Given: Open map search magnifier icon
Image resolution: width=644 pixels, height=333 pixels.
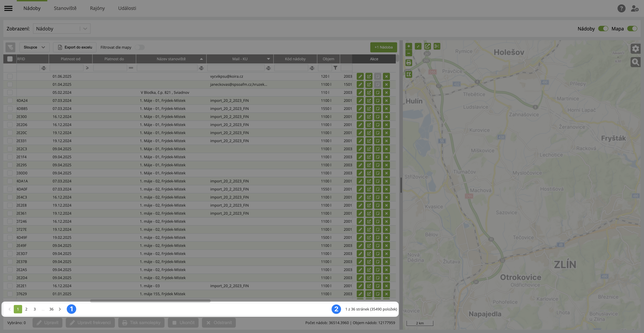Looking at the screenshot, I should [635, 62].
